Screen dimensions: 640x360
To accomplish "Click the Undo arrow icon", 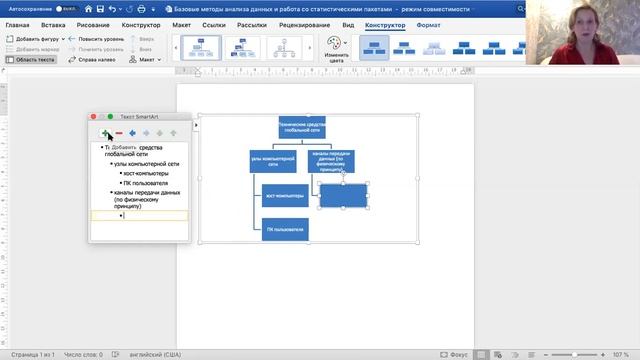I will coord(112,9).
